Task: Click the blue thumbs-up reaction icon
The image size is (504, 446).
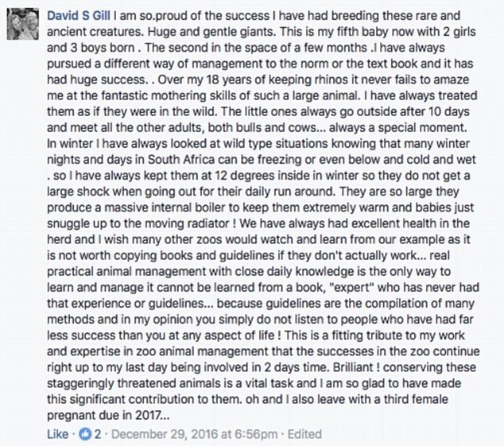Action: click(85, 433)
